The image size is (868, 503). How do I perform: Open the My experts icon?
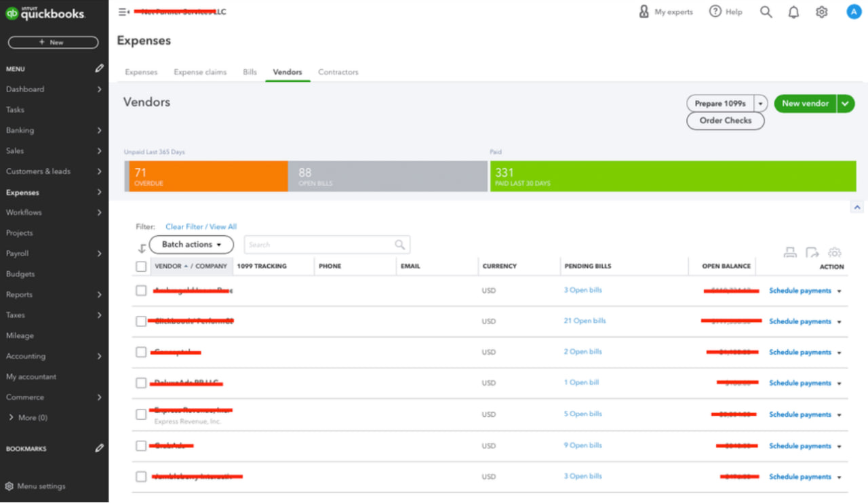[x=644, y=12]
